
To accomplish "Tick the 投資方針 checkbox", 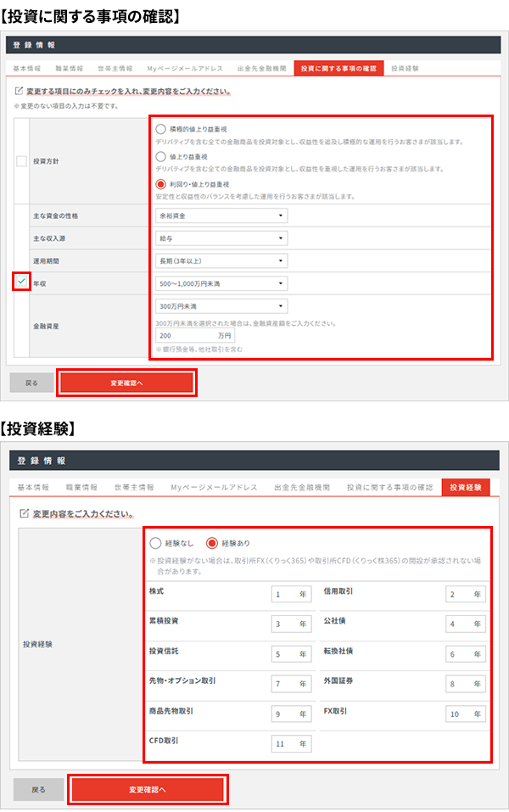I will [22, 161].
